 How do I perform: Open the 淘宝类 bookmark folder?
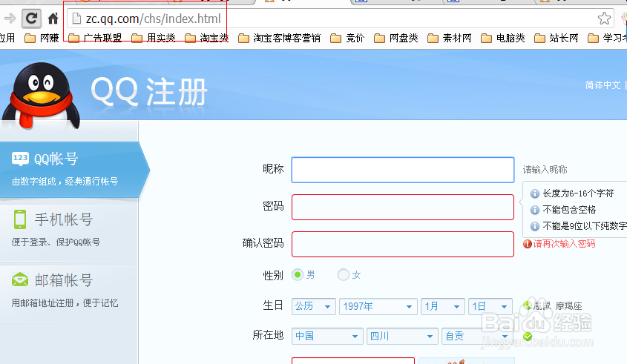pos(207,38)
